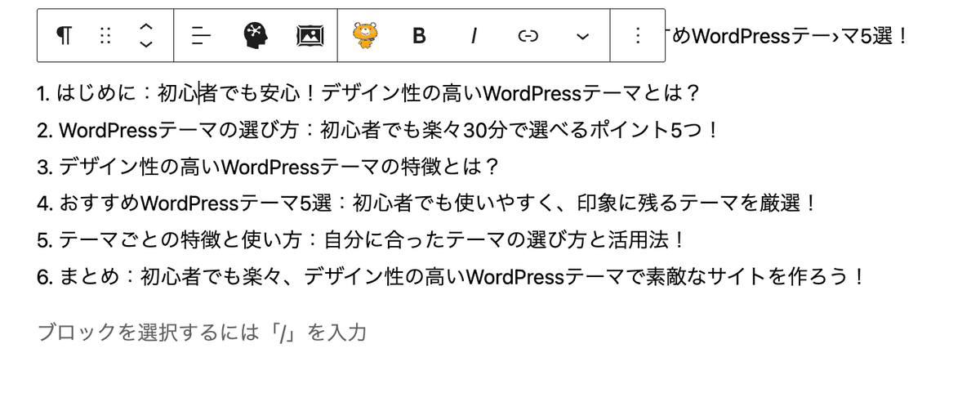Open the block options three-dot menu
980x411 pixels.
(x=638, y=35)
